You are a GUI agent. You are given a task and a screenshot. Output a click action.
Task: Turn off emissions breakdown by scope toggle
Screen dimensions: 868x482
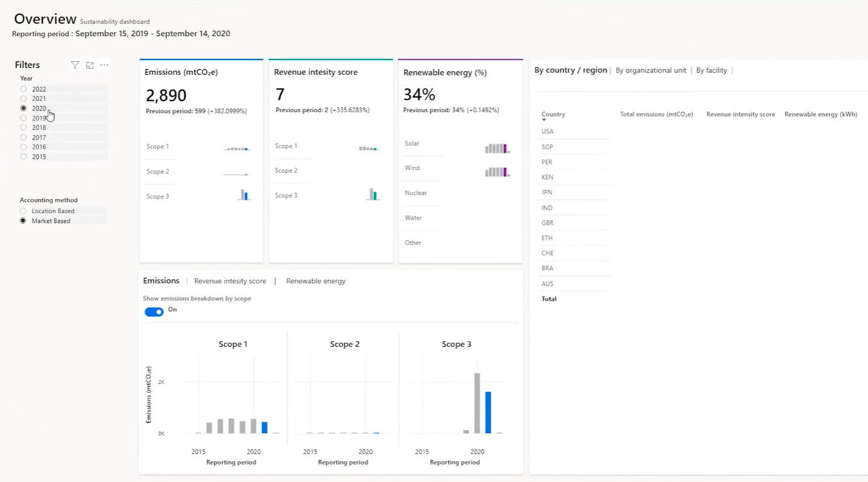click(x=154, y=312)
